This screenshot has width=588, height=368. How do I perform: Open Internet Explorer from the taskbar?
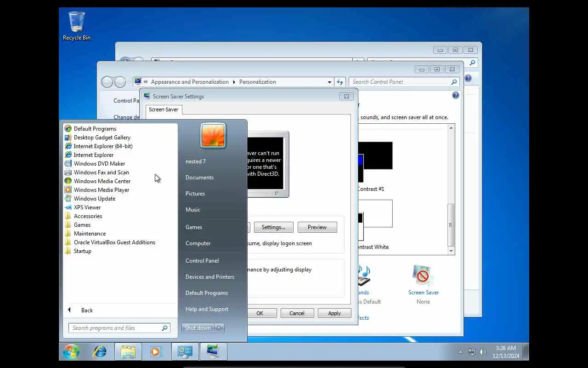pyautogui.click(x=100, y=352)
